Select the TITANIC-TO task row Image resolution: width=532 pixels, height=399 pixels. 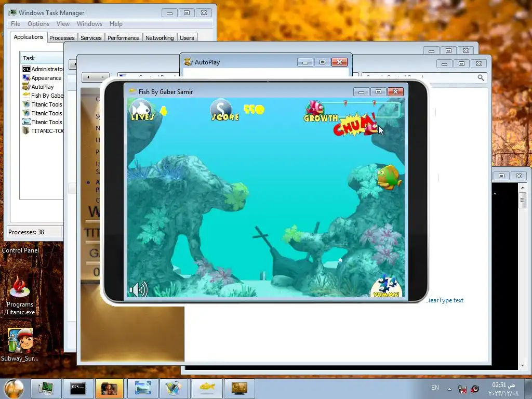point(43,131)
